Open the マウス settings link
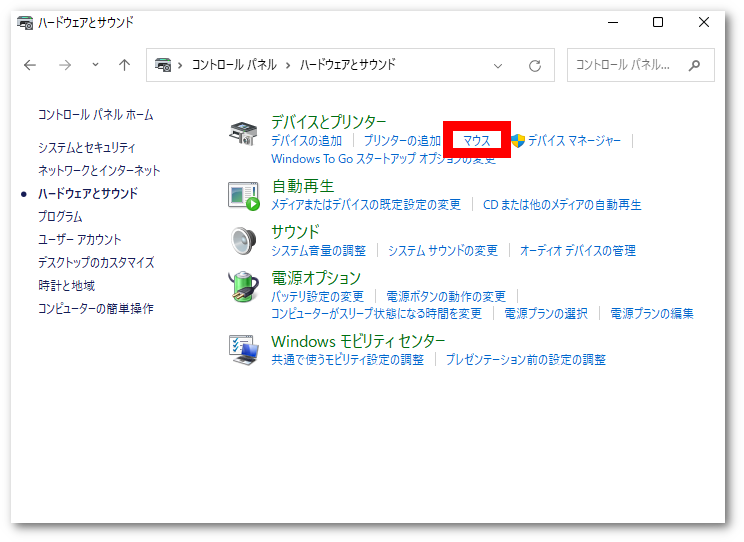 click(476, 140)
